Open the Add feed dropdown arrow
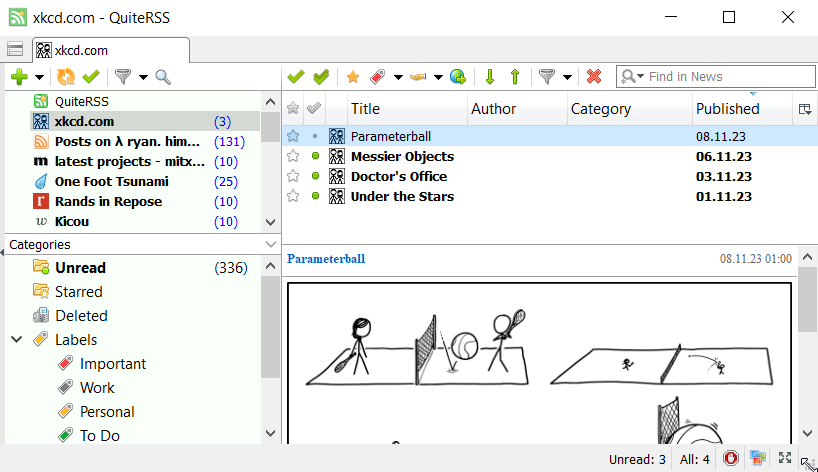 coord(40,77)
